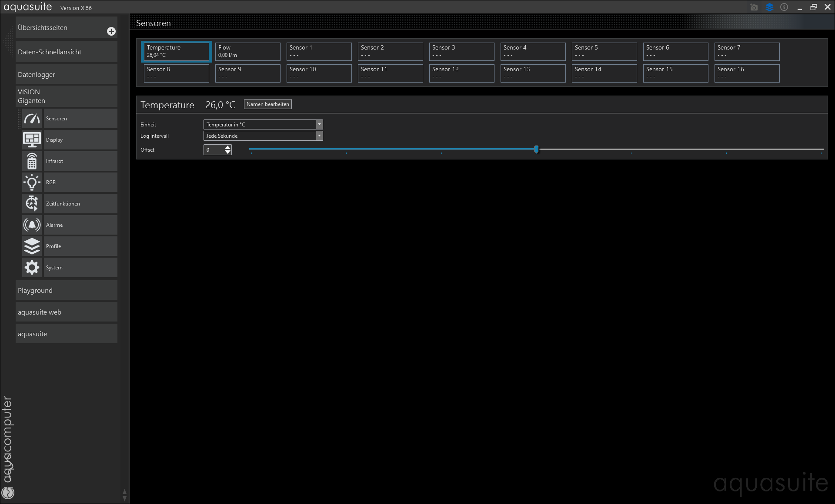Open the Log Intervall dropdown
The width and height of the screenshot is (835, 504).
click(319, 136)
